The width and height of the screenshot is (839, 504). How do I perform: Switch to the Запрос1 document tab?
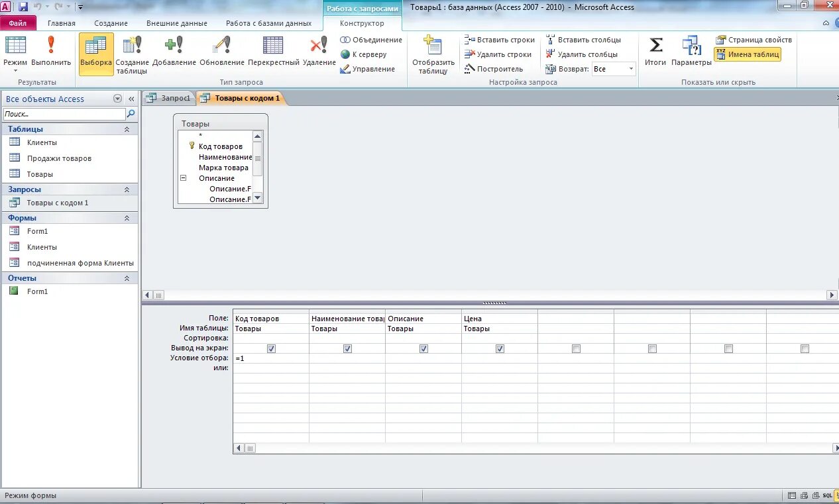[x=169, y=98]
